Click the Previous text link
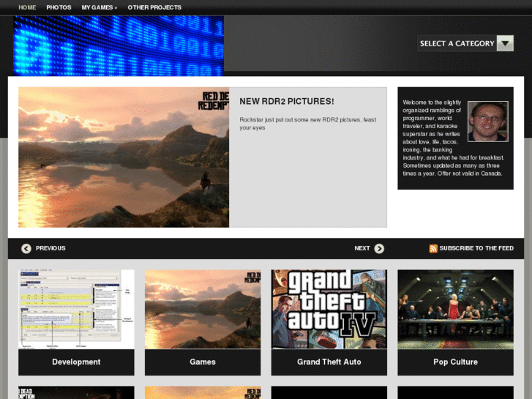 (x=50, y=248)
